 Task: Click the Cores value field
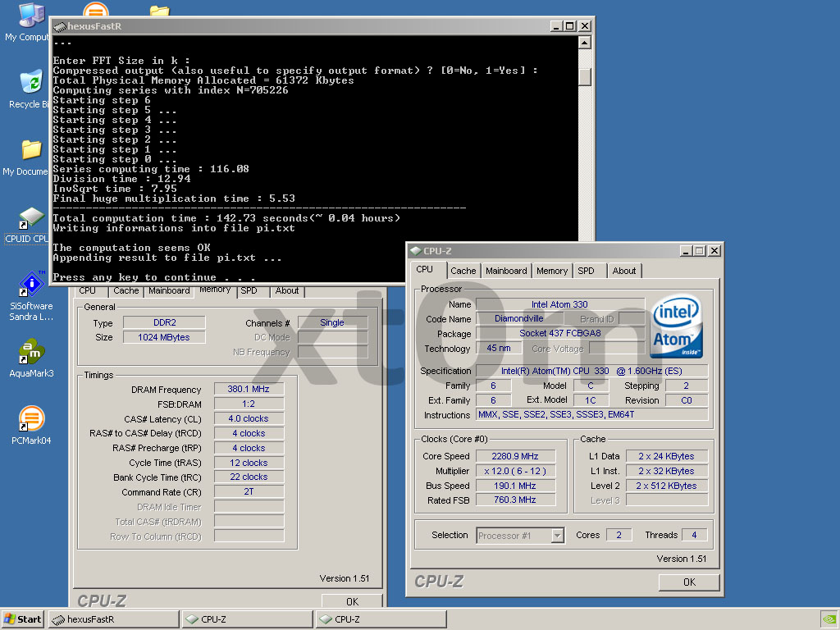(x=619, y=535)
